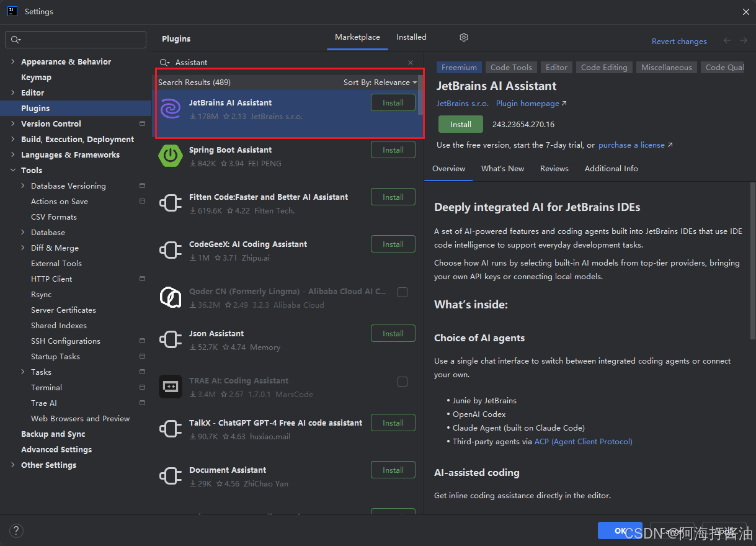Expand Build, Execution, Deployment node
The width and height of the screenshot is (756, 546).
13,140
